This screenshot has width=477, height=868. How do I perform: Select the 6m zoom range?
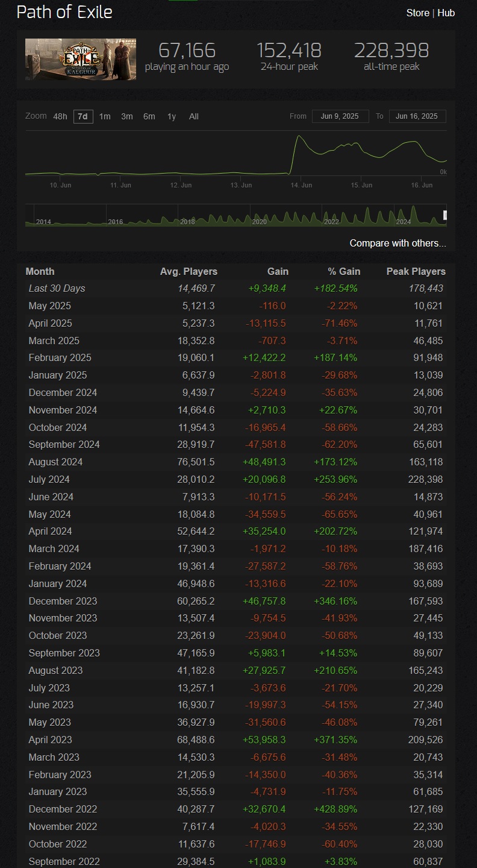pos(149,116)
